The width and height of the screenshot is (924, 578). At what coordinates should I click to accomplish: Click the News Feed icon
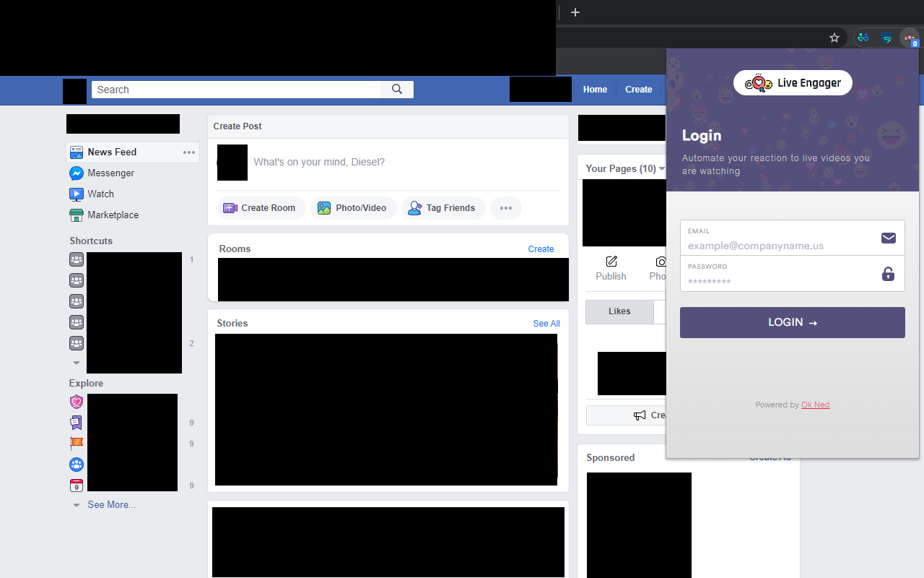77,152
